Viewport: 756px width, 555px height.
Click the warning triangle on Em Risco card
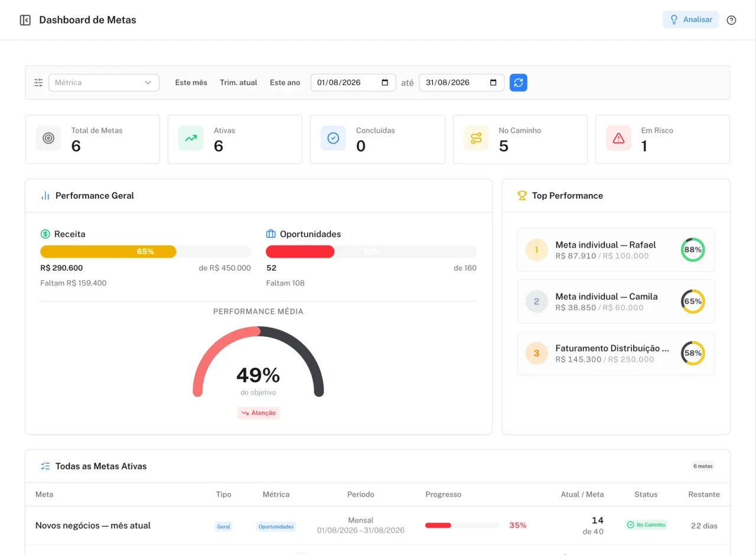[x=618, y=138]
